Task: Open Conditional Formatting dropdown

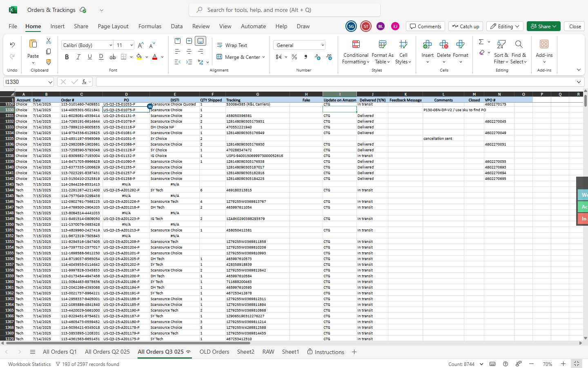Action: pyautogui.click(x=356, y=52)
